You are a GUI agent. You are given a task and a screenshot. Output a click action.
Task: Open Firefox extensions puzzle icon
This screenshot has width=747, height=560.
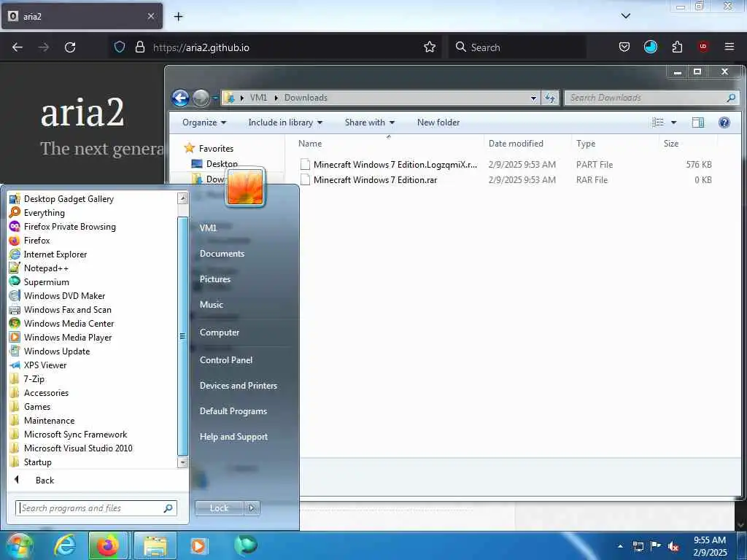pos(677,47)
